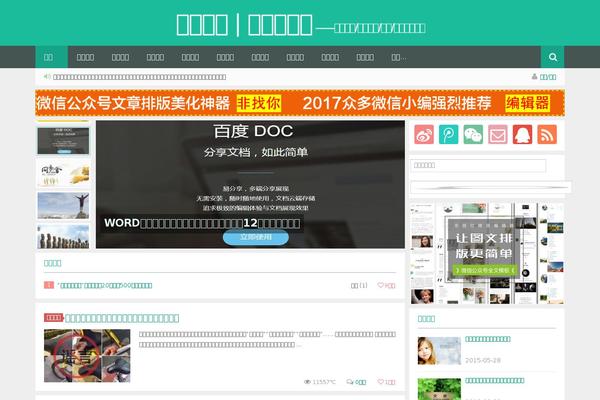Click the comment count [1] link in sticky row
Image resolution: width=600 pixels, height=400 pixels.
pyautogui.click(x=359, y=285)
